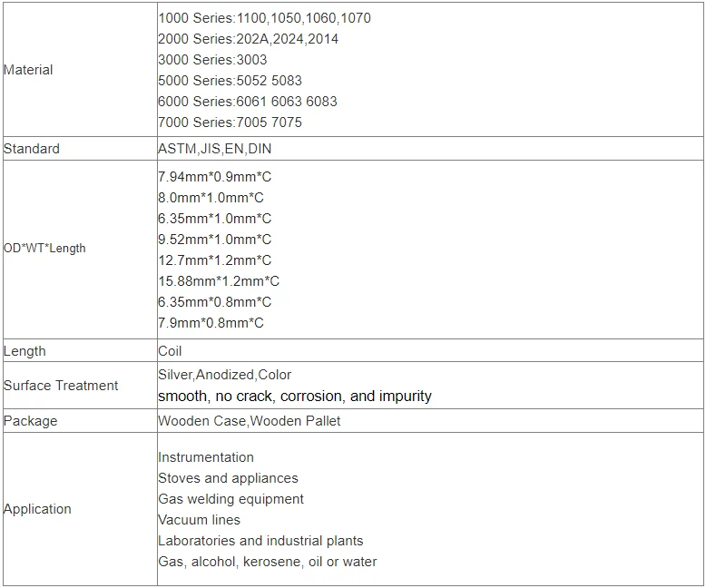Click the Silver,Anodized,Color text

coord(224,375)
